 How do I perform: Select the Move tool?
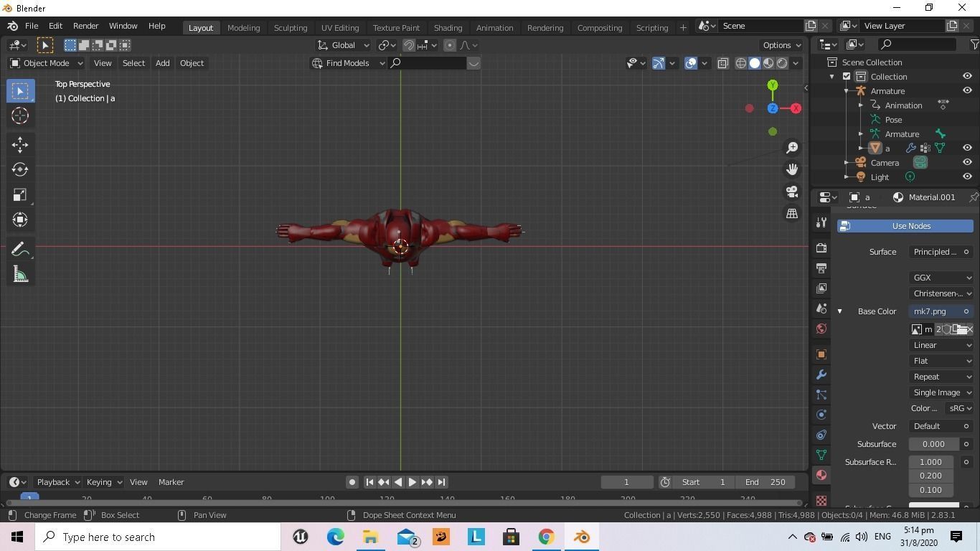pyautogui.click(x=20, y=145)
